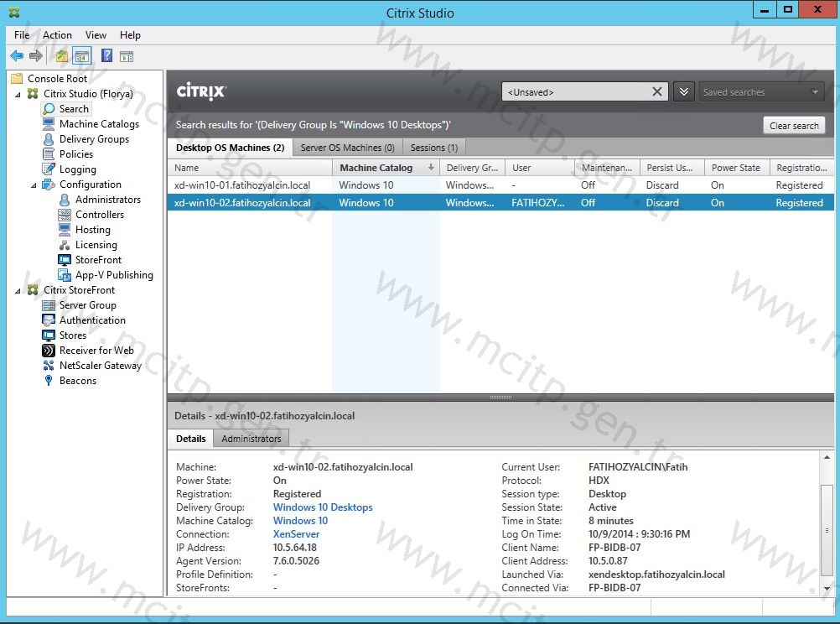Select the Details tab in details pane

tap(190, 439)
